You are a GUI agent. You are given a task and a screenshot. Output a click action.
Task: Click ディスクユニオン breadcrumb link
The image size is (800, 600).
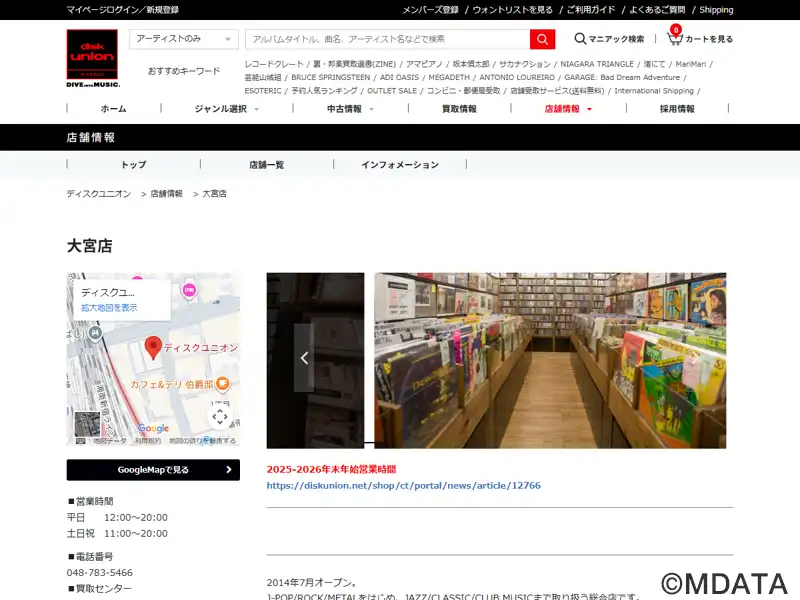[x=98, y=193]
